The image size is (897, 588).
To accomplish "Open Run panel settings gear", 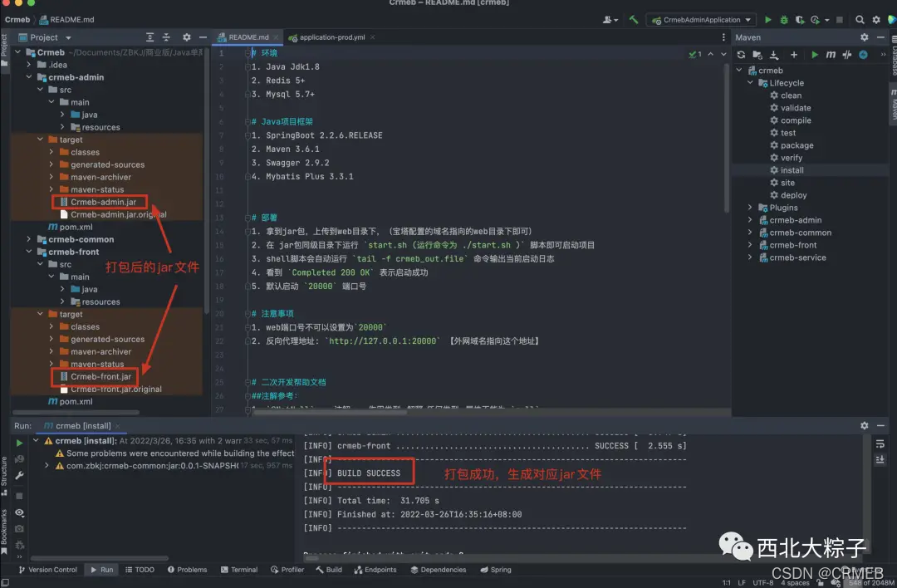I will [864, 425].
